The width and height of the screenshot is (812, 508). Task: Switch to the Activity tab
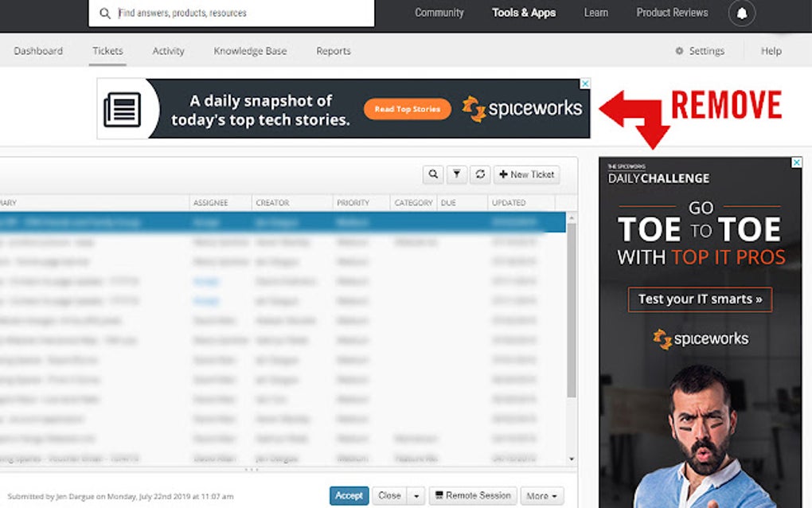(x=168, y=50)
